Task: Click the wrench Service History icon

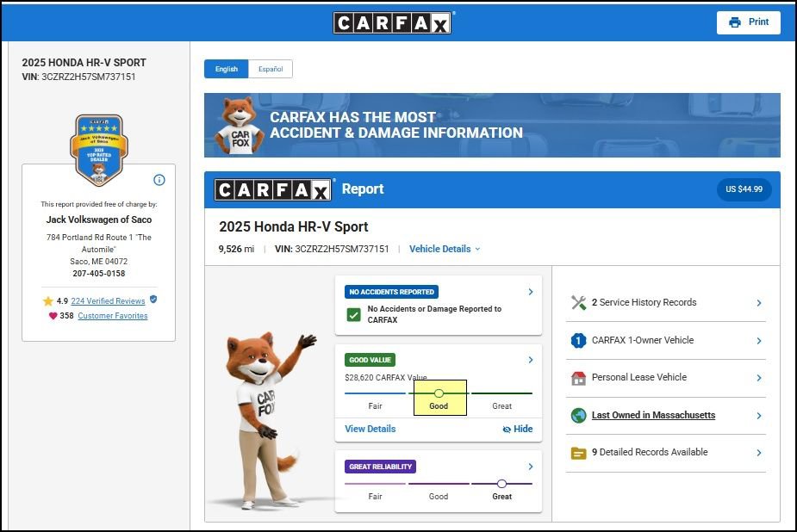Action: [x=578, y=302]
